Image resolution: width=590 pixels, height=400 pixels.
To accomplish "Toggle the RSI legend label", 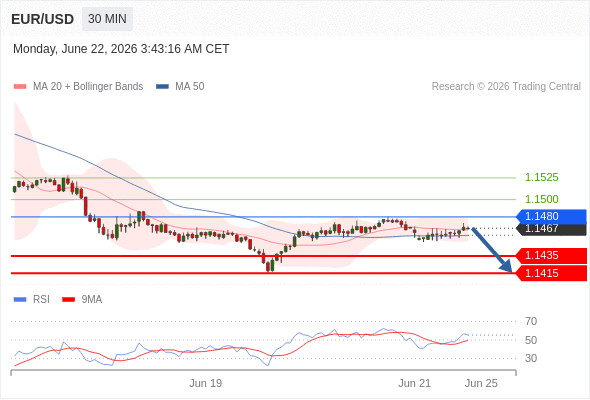I will (x=41, y=300).
